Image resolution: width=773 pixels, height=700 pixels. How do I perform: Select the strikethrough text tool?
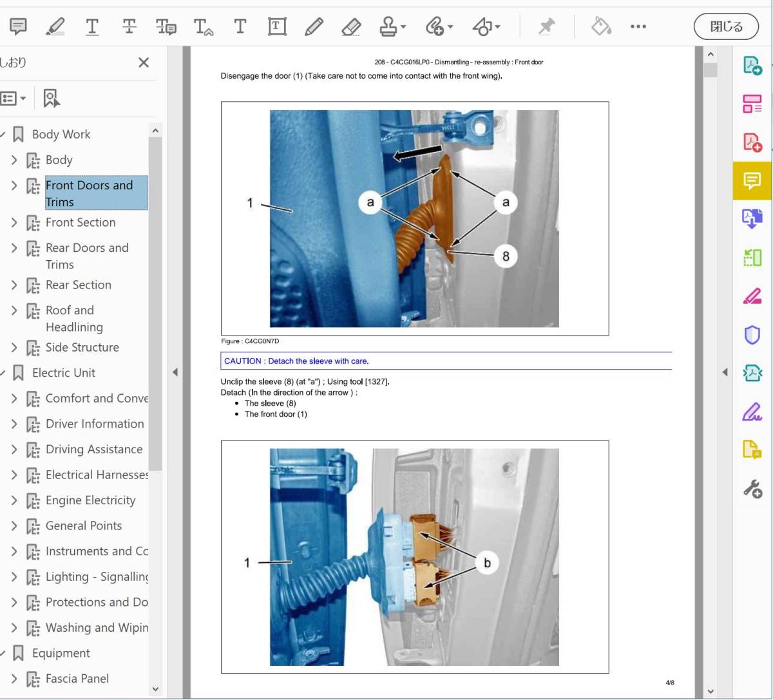point(129,26)
